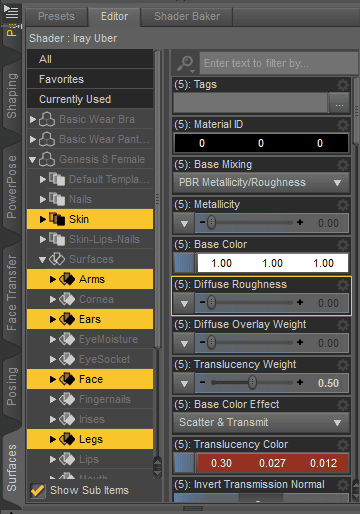Viewport: 360px width, 514px height.
Task: Click the Diffuse Overlay Weight slider handle
Action: [x=211, y=342]
